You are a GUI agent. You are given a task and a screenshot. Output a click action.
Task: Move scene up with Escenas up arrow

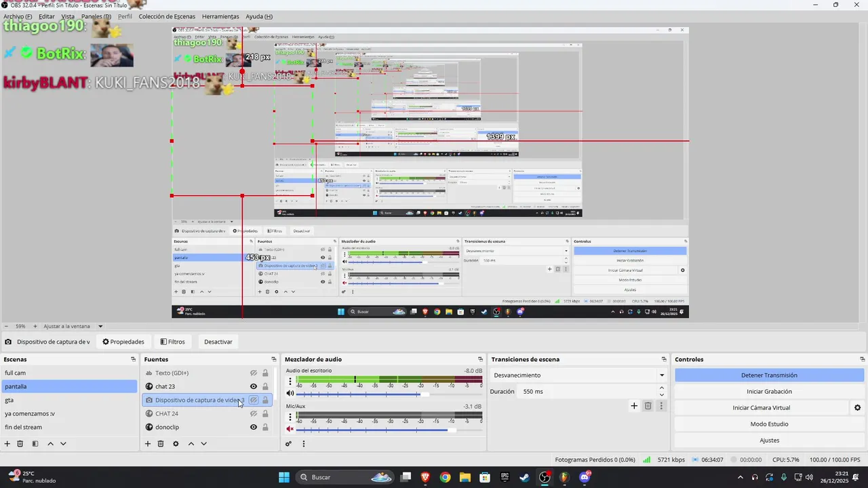point(50,444)
